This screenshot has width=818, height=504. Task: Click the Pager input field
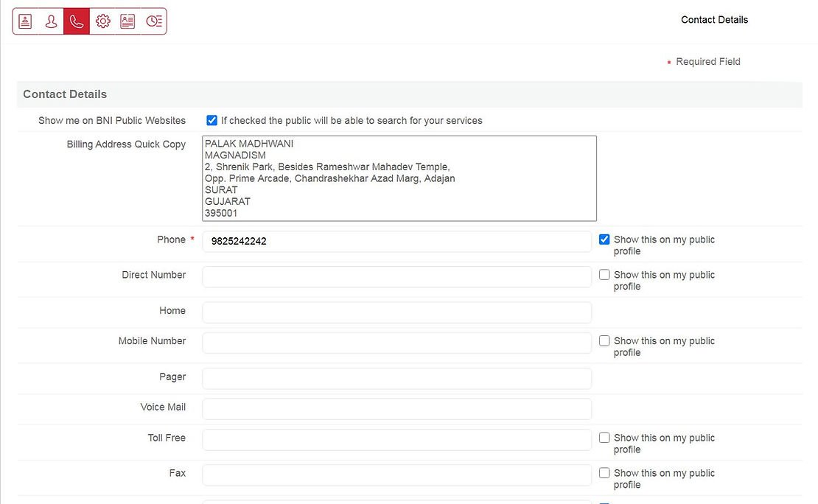pos(396,378)
